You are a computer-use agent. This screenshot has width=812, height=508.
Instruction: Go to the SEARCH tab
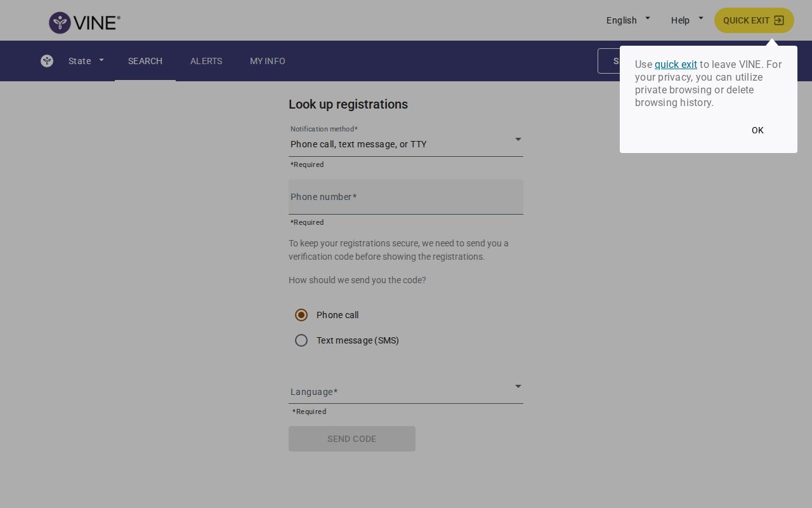[x=145, y=61]
